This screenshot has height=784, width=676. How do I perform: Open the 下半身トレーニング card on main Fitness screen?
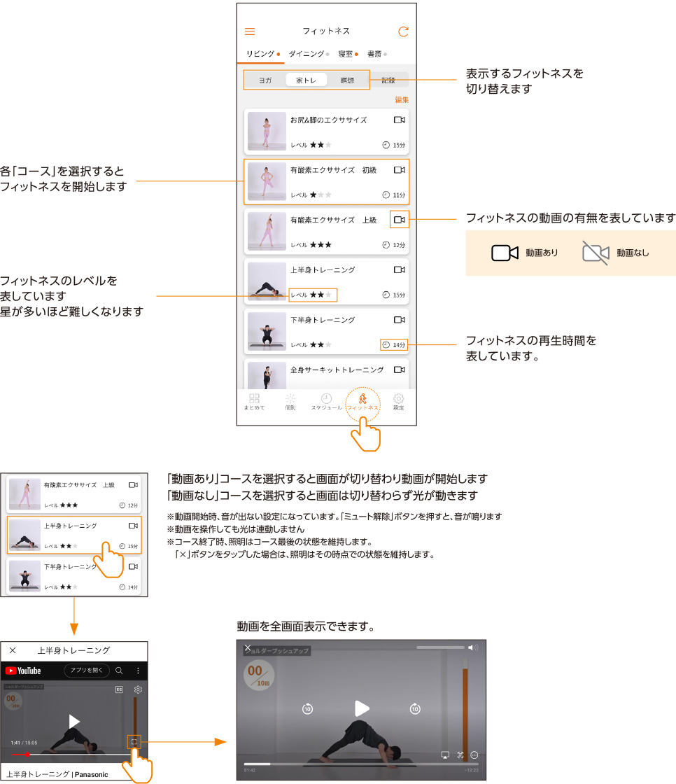click(327, 332)
